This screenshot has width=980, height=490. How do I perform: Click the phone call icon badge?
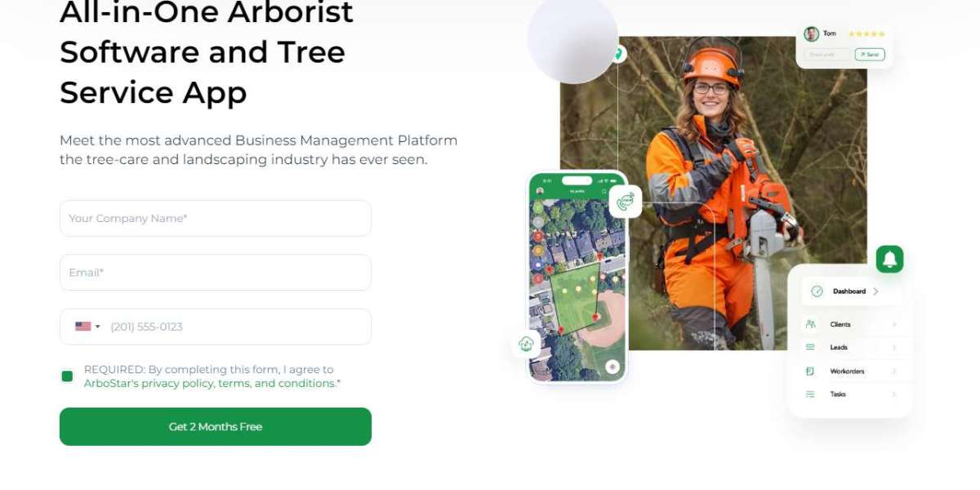point(626,201)
